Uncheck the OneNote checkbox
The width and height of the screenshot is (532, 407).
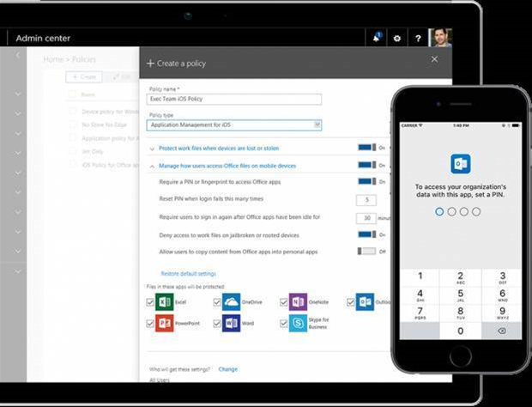pos(284,302)
